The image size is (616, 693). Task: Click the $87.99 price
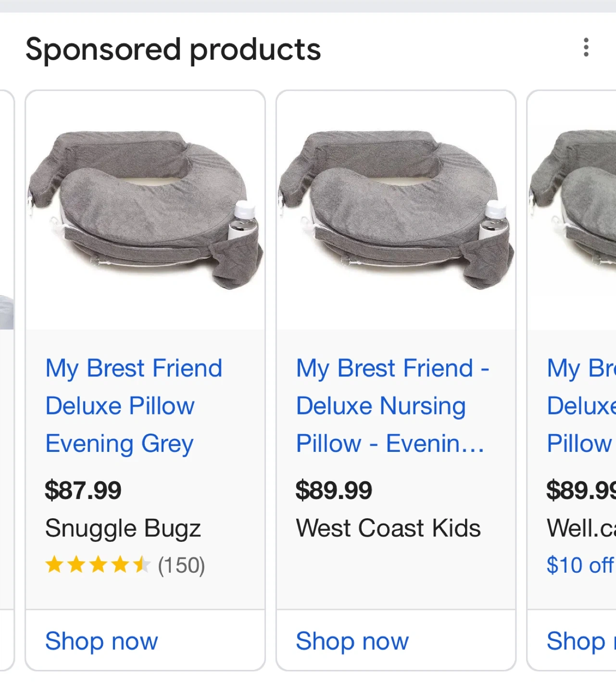click(x=83, y=490)
